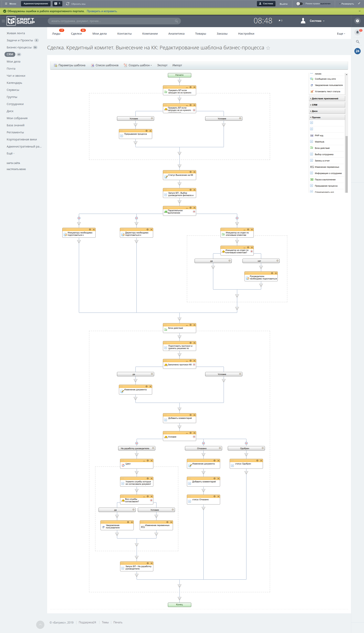Delete the 'Прерывание процесса' block with X icon
This screenshot has height=633, width=364.
150,131
